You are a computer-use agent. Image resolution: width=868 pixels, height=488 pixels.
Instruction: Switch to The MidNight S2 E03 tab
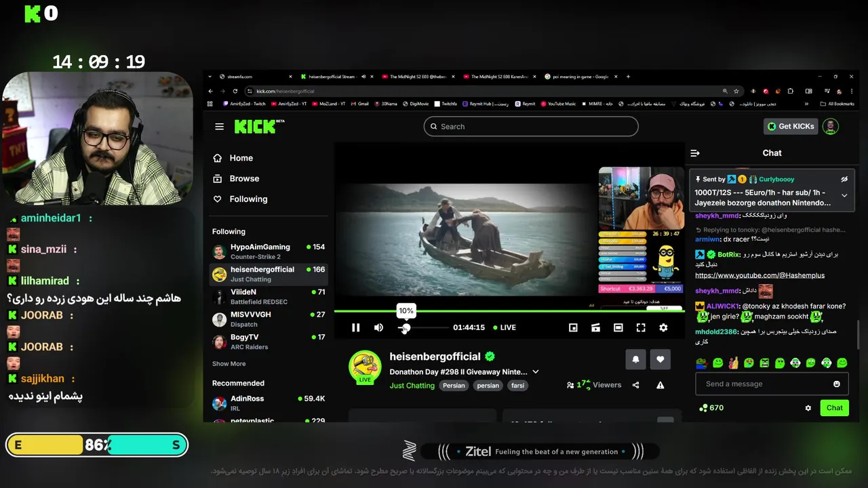click(x=419, y=77)
